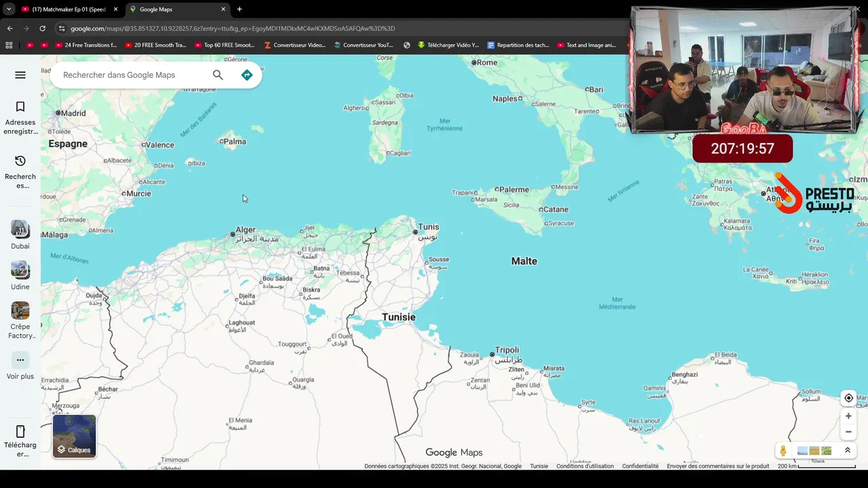Open directions with the blue arrow icon
This screenshot has width=868, height=488.
[247, 75]
